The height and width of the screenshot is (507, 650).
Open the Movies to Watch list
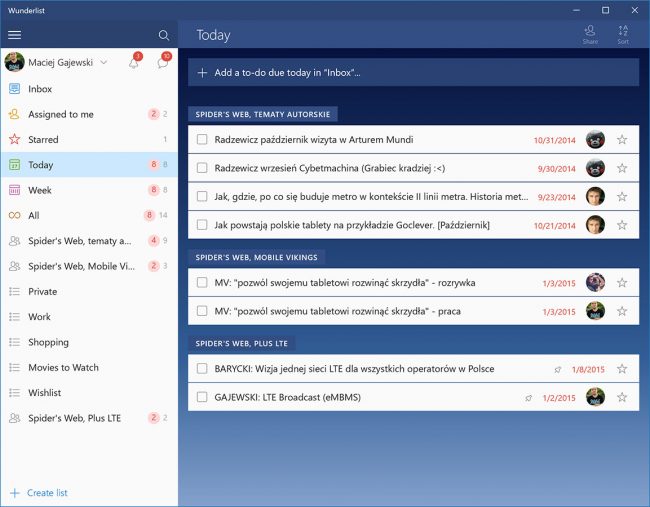[x=89, y=367]
